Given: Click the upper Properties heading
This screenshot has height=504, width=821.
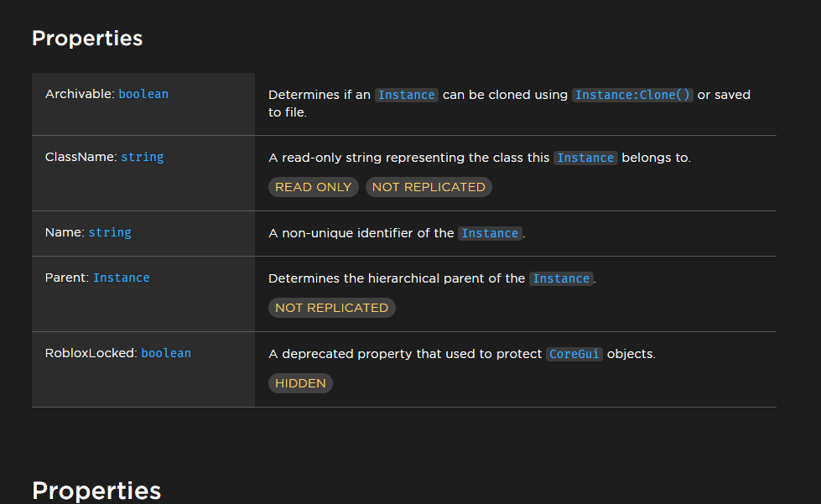Looking at the screenshot, I should tap(87, 39).
